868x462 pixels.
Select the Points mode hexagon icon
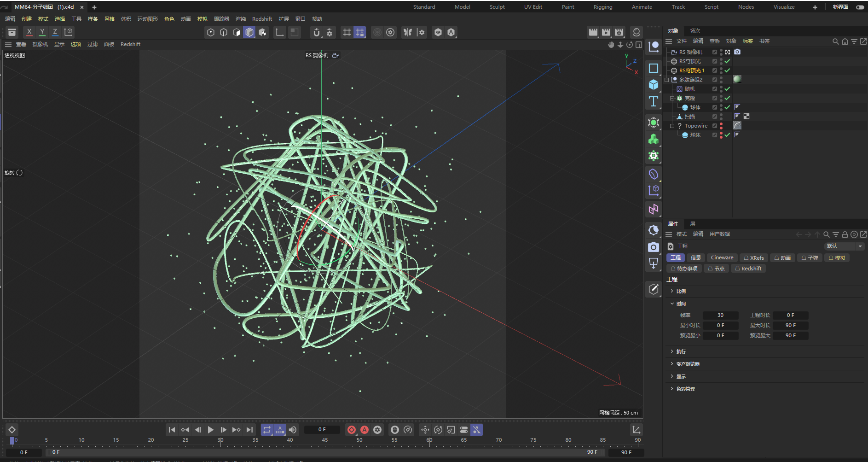pyautogui.click(x=211, y=32)
